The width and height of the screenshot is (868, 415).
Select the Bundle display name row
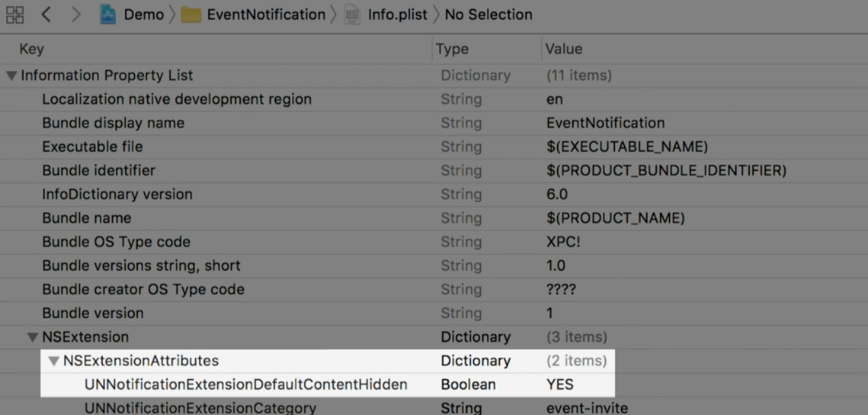[113, 123]
